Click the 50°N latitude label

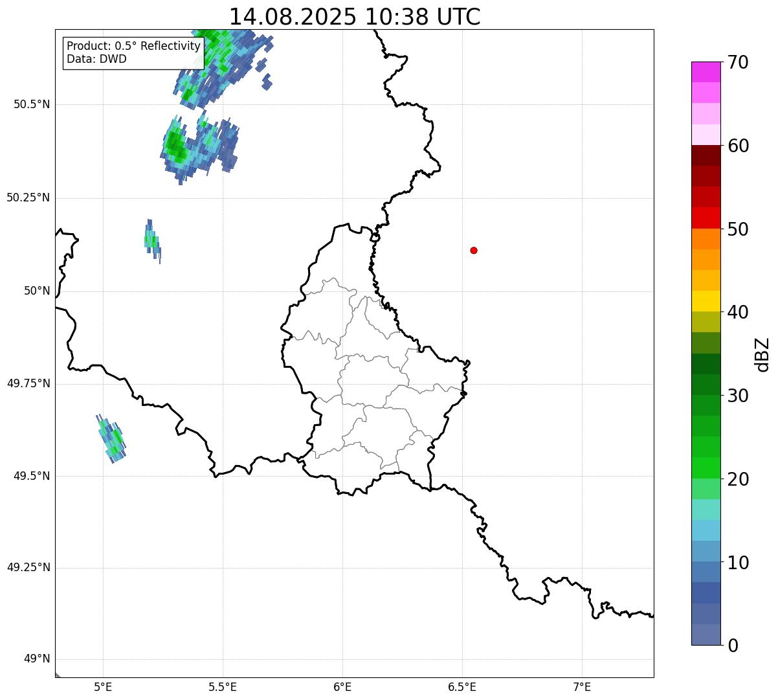tap(37, 291)
